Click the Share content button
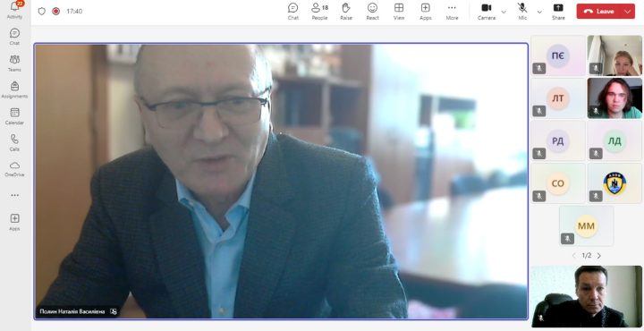Screen dimensions: 644x331 pos(558,11)
